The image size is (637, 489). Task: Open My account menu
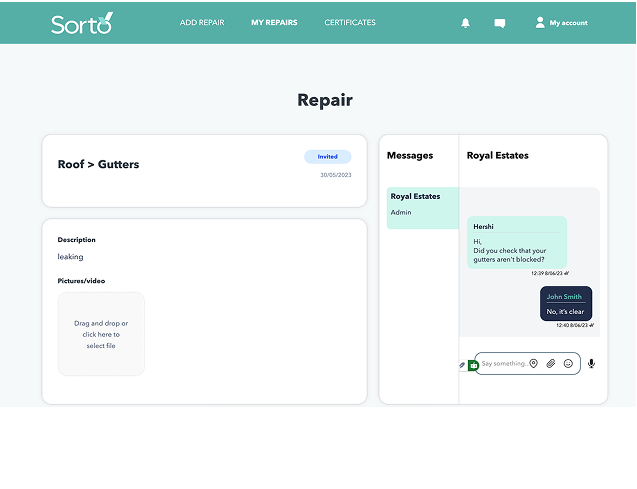[568, 23]
